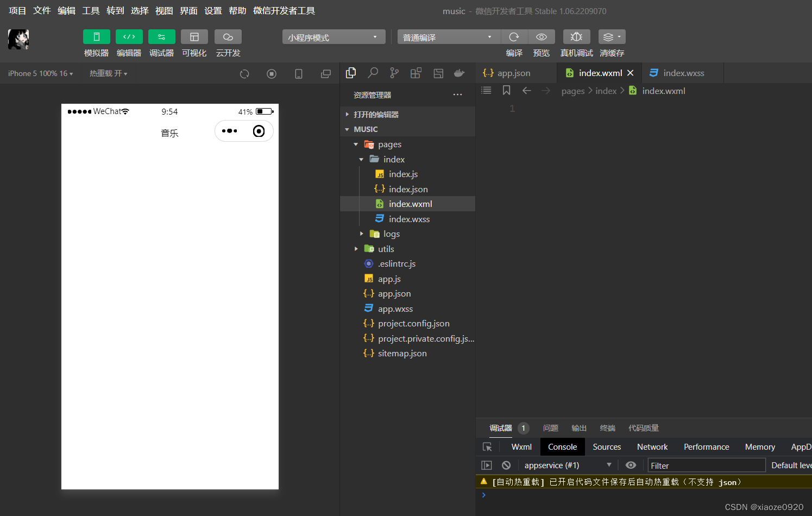The height and width of the screenshot is (516, 812).
Task: Click the simulator phone device icon
Action: [x=299, y=74]
